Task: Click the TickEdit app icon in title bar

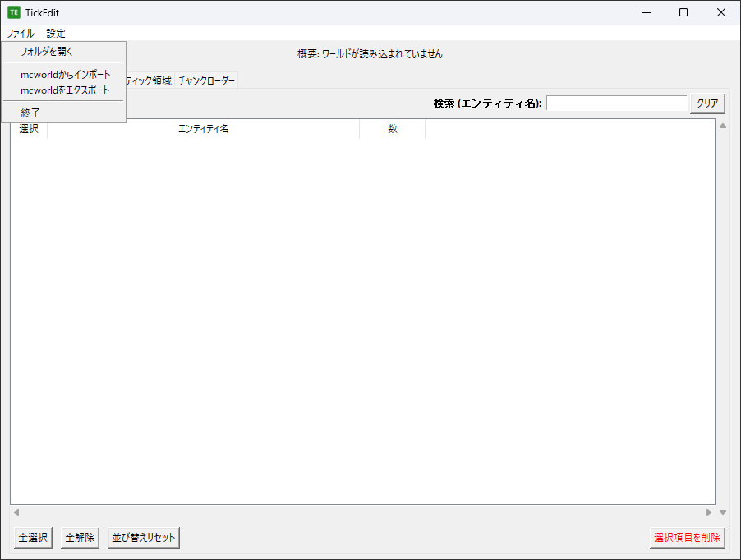Action: (x=14, y=13)
